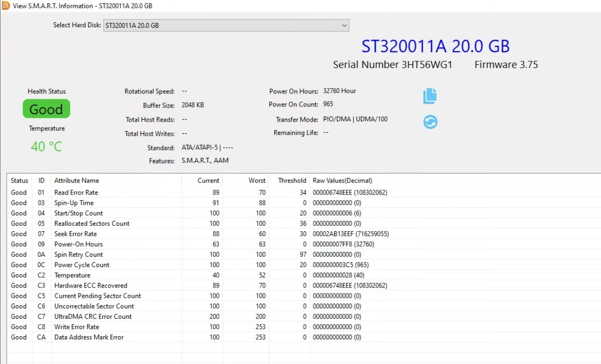Select the Power-On Hours attribute row
The image size is (601, 364).
304,244
